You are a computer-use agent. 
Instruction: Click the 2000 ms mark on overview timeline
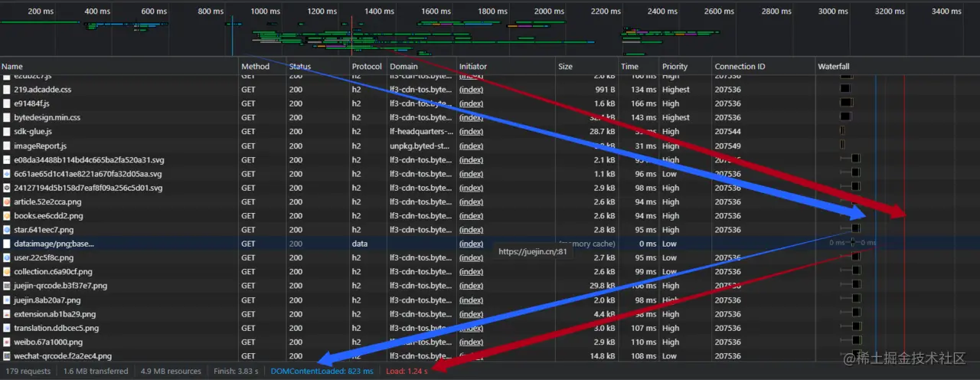click(549, 11)
